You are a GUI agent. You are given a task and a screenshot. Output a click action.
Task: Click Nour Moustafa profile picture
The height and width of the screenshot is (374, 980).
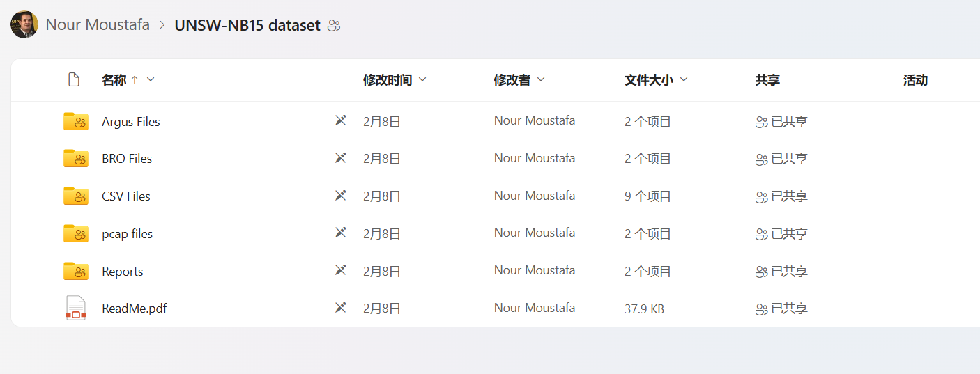(x=24, y=24)
